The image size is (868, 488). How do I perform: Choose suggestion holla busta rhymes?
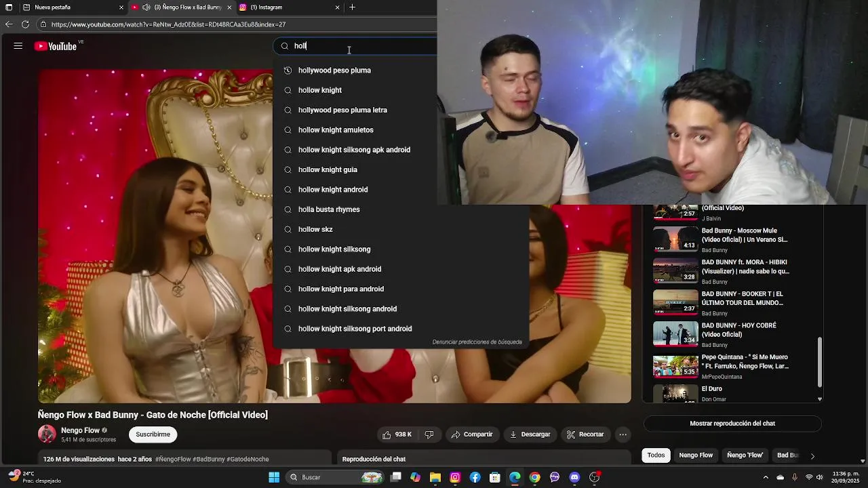pos(400,209)
